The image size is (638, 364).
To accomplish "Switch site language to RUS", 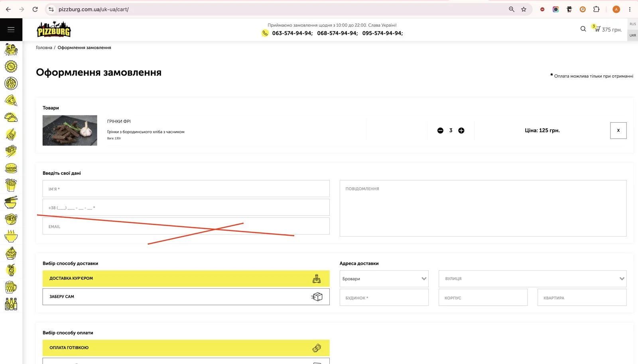I will point(633,24).
